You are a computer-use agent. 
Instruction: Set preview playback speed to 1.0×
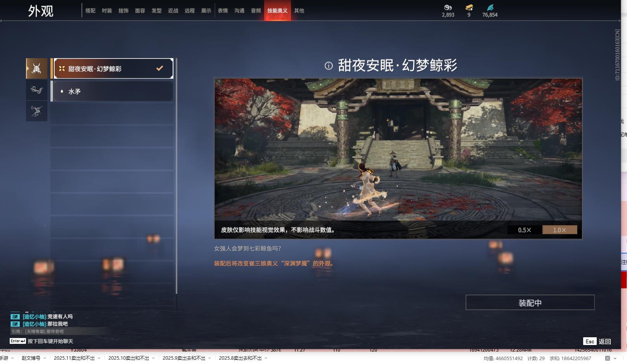(559, 230)
